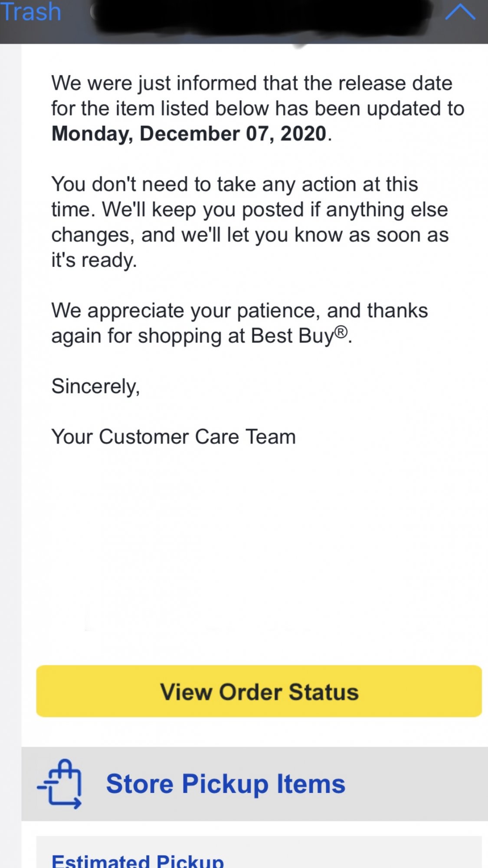Select the Store Pickup Items heading
Image resolution: width=488 pixels, height=868 pixels.
[x=226, y=784]
